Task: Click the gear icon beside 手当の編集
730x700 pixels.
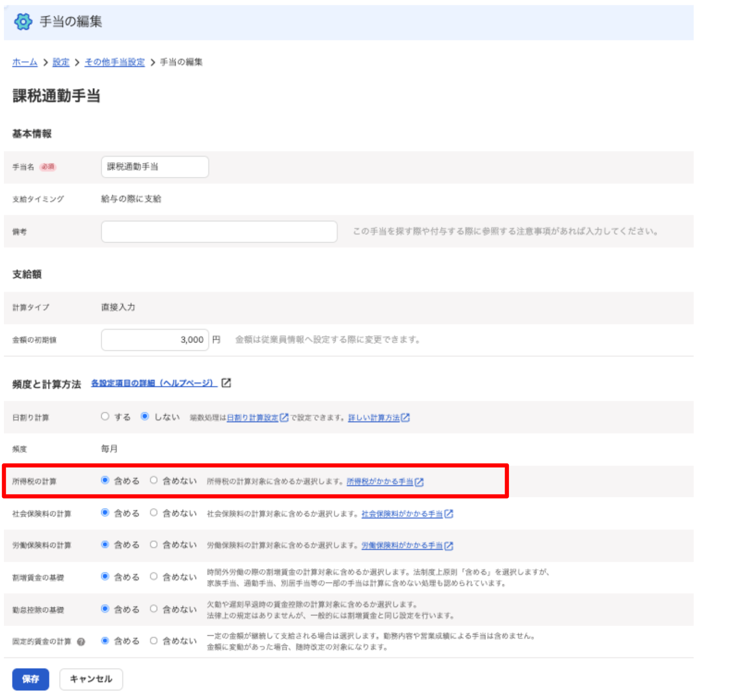Action: [23, 22]
